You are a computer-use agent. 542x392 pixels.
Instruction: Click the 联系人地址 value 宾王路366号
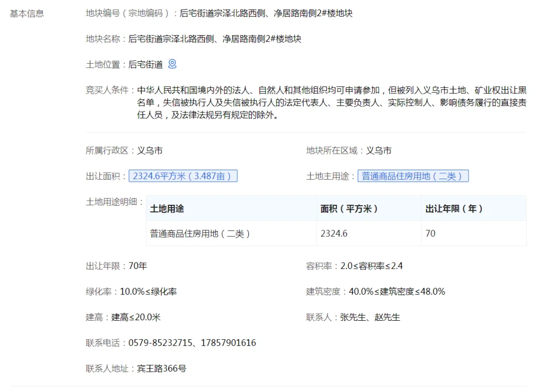click(x=162, y=368)
